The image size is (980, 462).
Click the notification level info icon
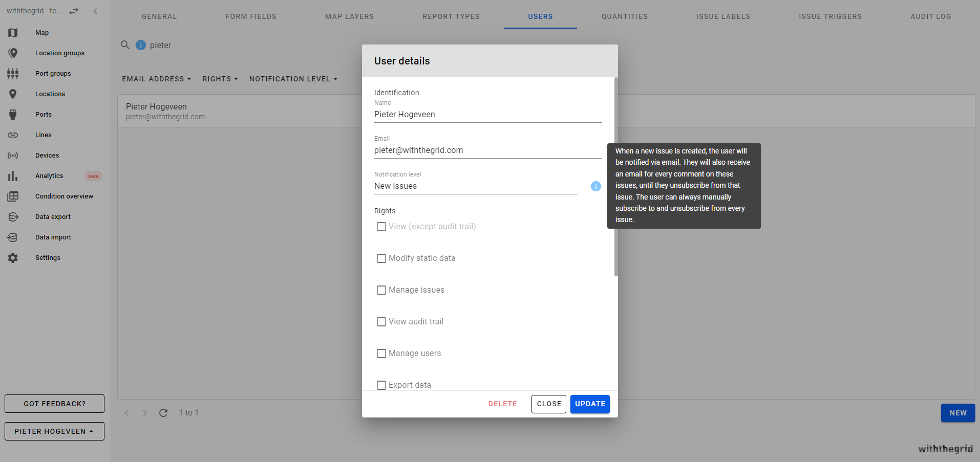pos(595,186)
